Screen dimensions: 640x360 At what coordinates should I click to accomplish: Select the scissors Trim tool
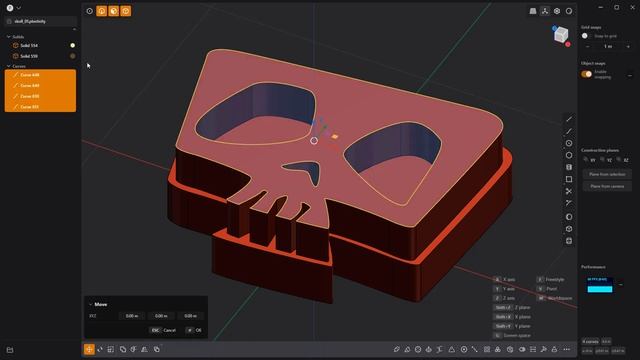[x=569, y=191]
